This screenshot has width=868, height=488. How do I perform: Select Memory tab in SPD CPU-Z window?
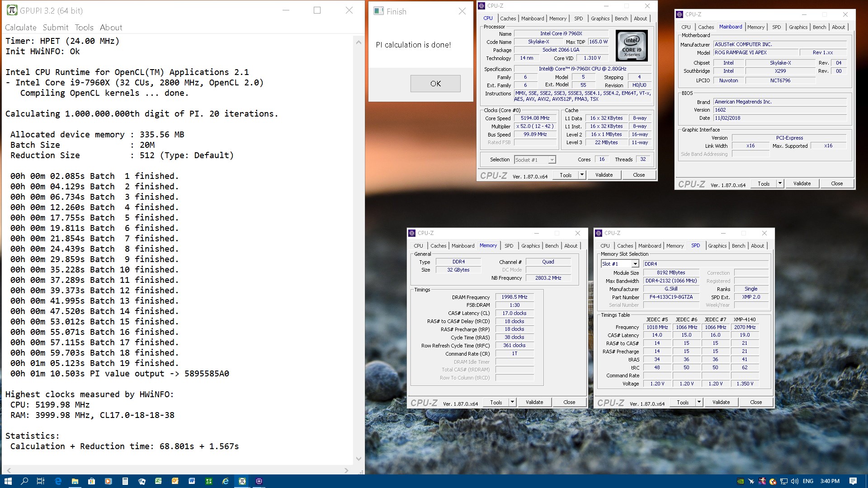point(675,246)
